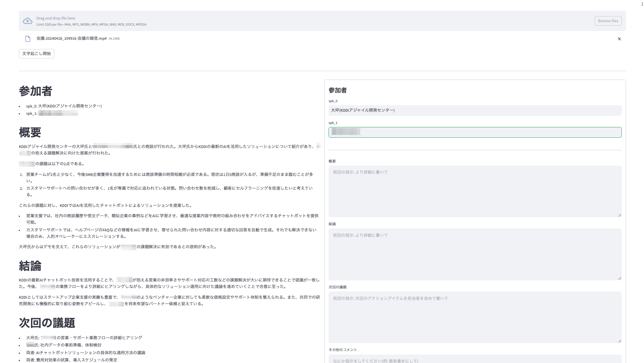This screenshot has width=644, height=363.
Task: Click the left 参加者 heading
Action: [35, 91]
